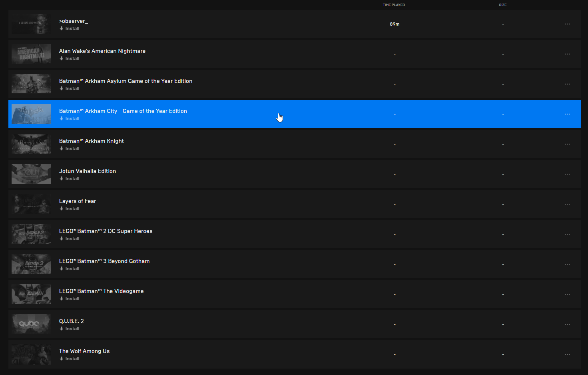Install Batman Arkham Knight
Image resolution: width=588 pixels, height=375 pixels.
70,148
